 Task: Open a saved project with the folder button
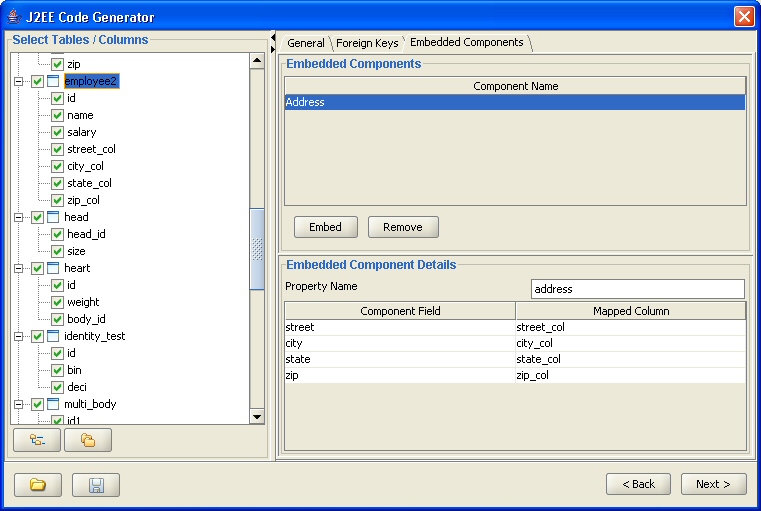tap(38, 485)
